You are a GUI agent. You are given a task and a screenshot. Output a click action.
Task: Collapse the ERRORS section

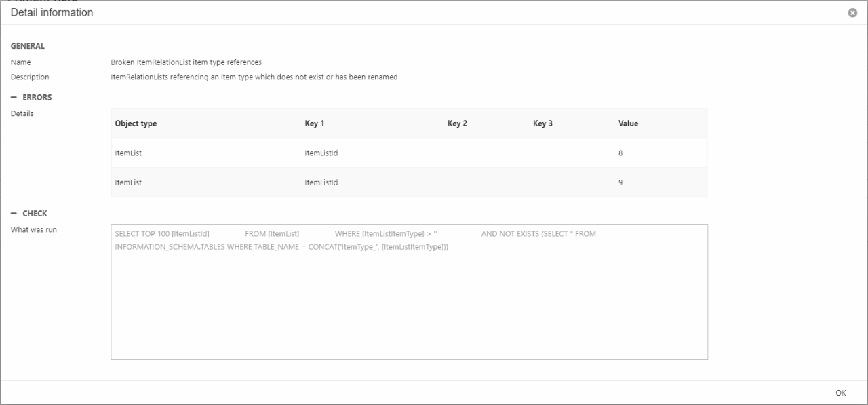click(x=14, y=97)
